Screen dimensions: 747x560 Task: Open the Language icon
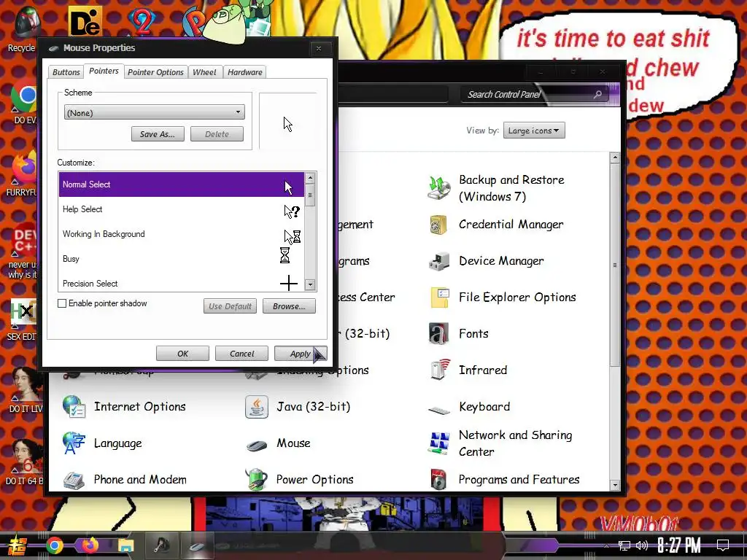coord(74,443)
